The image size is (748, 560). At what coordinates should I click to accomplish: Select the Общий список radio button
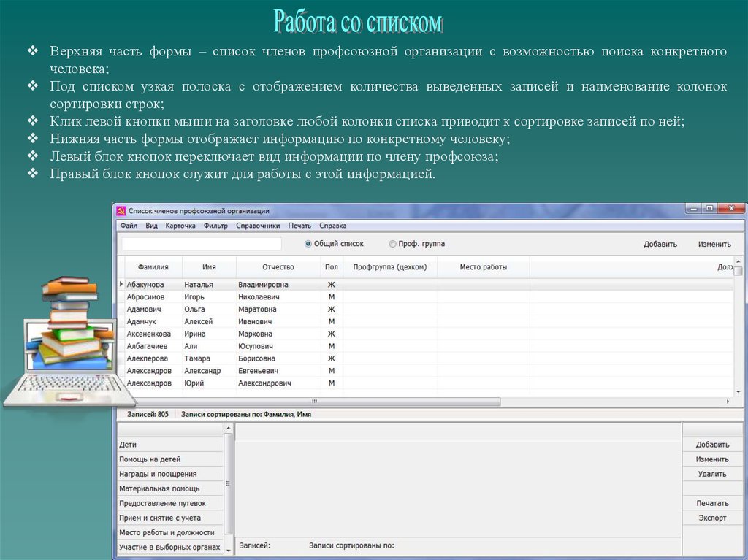click(308, 244)
